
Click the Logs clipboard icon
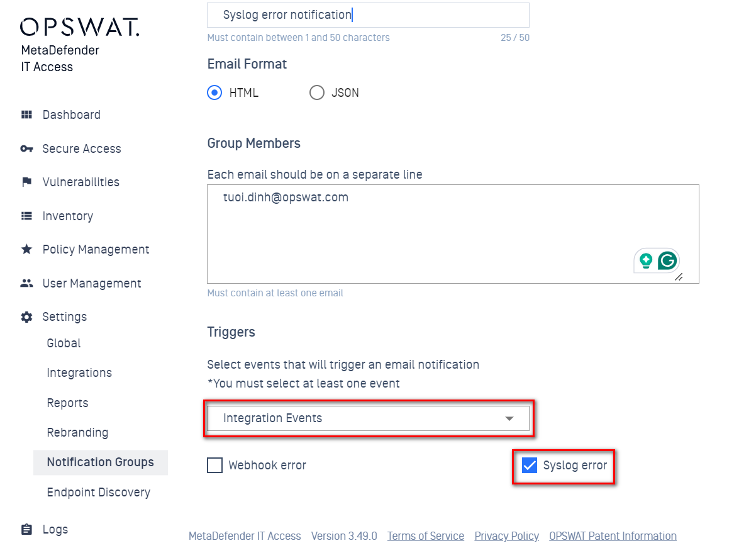pos(26,530)
